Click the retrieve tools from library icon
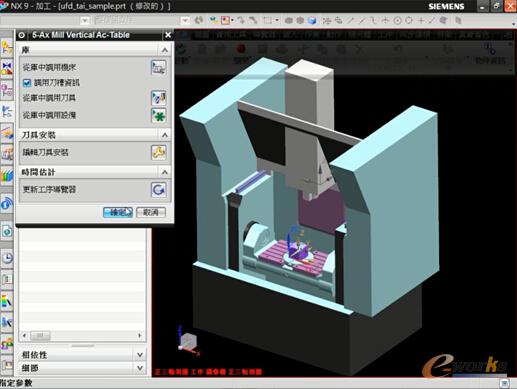Screen dimensions: 517x389 tap(158, 98)
